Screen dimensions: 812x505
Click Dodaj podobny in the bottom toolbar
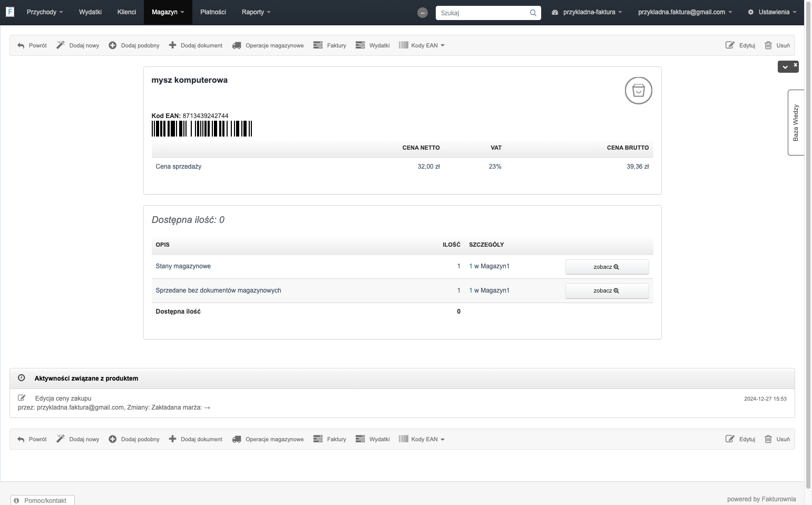coord(134,439)
